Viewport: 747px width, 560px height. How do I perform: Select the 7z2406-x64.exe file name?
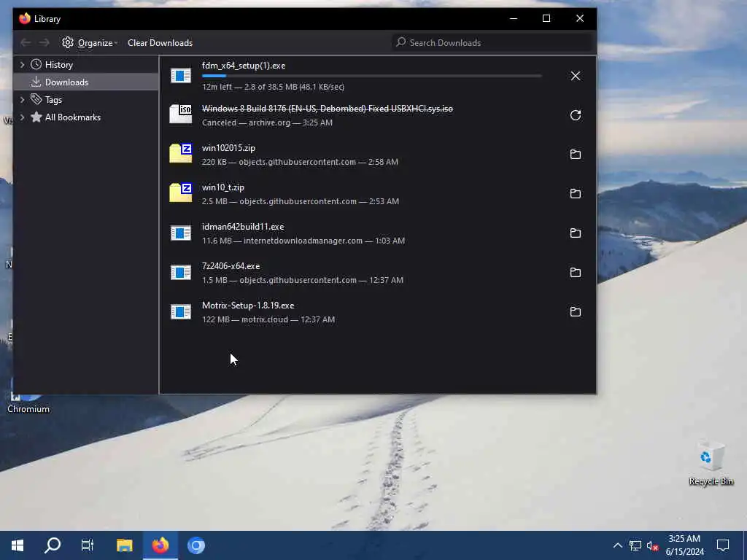coord(231,266)
